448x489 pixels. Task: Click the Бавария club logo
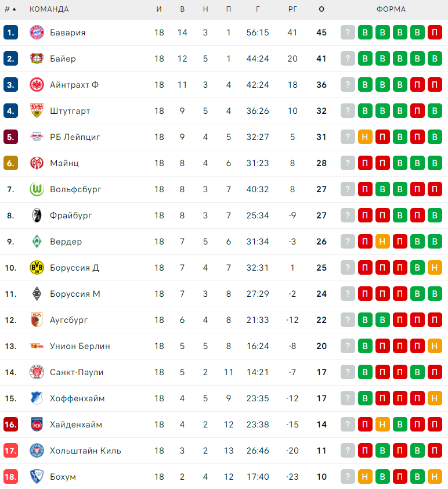(37, 33)
